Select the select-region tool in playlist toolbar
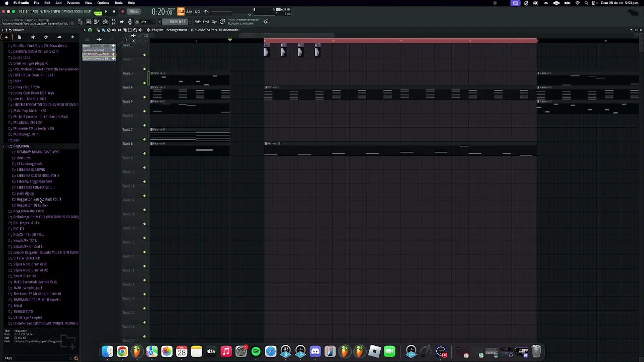 pyautogui.click(x=130, y=30)
